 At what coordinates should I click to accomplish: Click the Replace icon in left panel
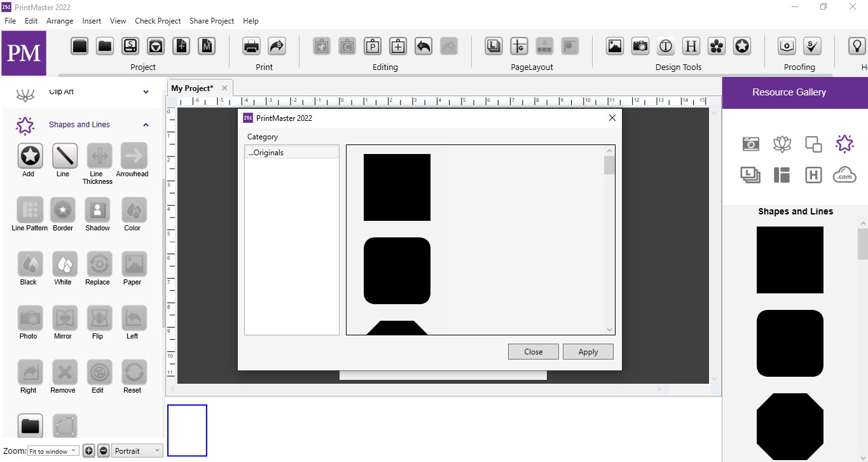[99, 263]
